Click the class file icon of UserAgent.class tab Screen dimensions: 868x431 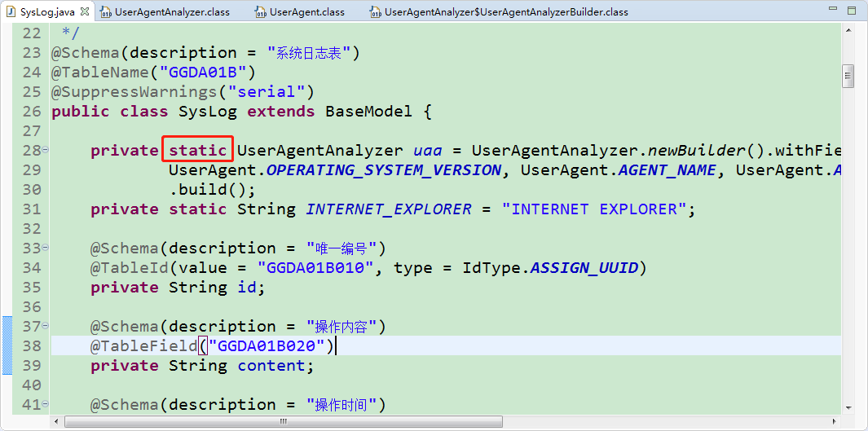tap(261, 11)
